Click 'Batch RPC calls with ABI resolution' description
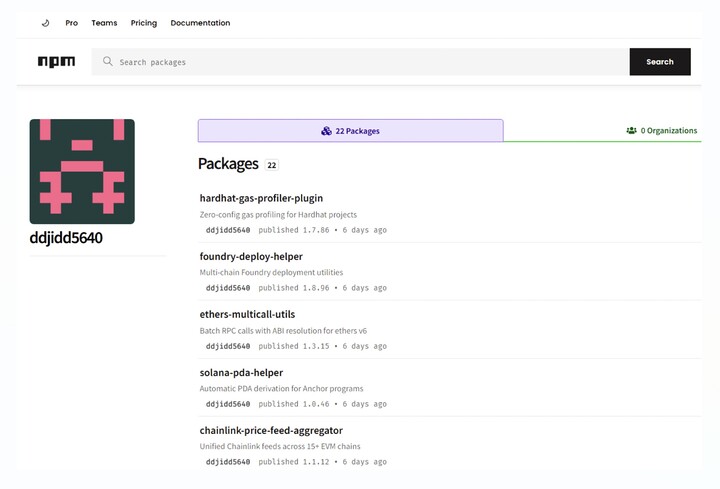This screenshot has height=489, width=720. [x=283, y=331]
